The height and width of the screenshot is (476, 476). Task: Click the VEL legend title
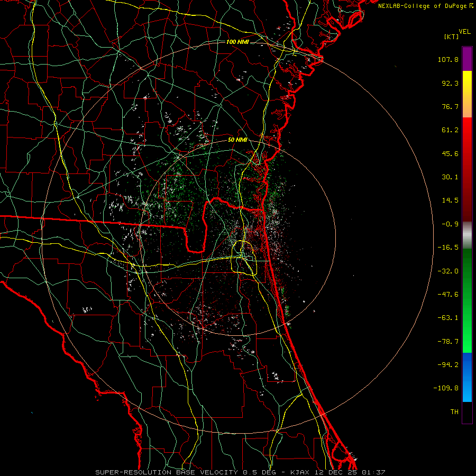[464, 32]
